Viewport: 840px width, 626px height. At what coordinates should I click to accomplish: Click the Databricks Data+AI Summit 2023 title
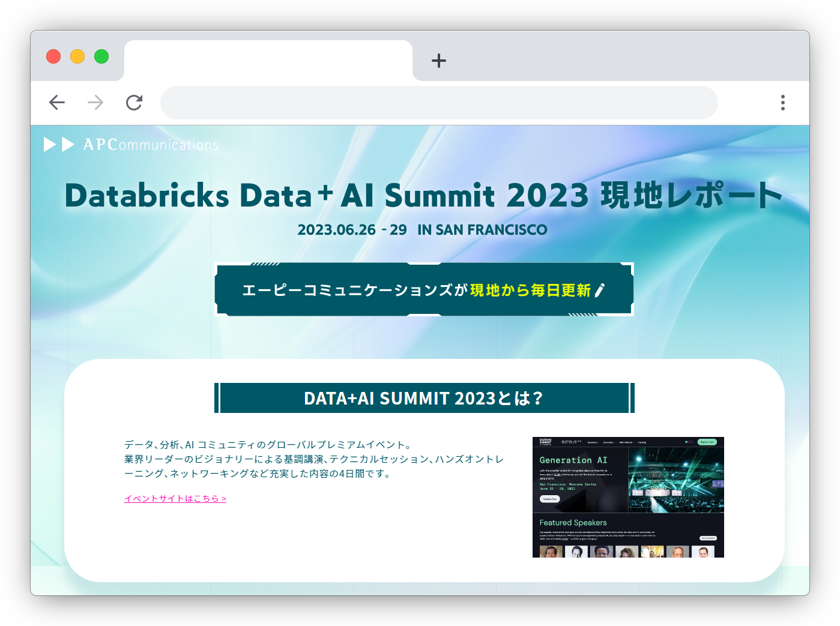(x=424, y=195)
